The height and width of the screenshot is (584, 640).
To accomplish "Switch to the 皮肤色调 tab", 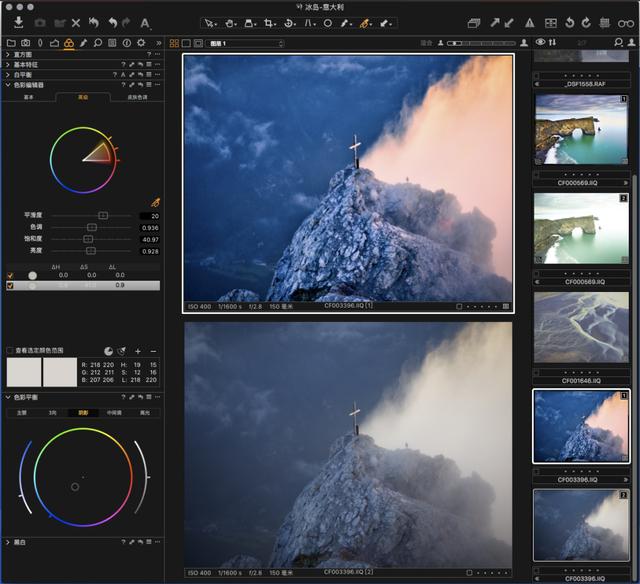I will click(x=135, y=97).
